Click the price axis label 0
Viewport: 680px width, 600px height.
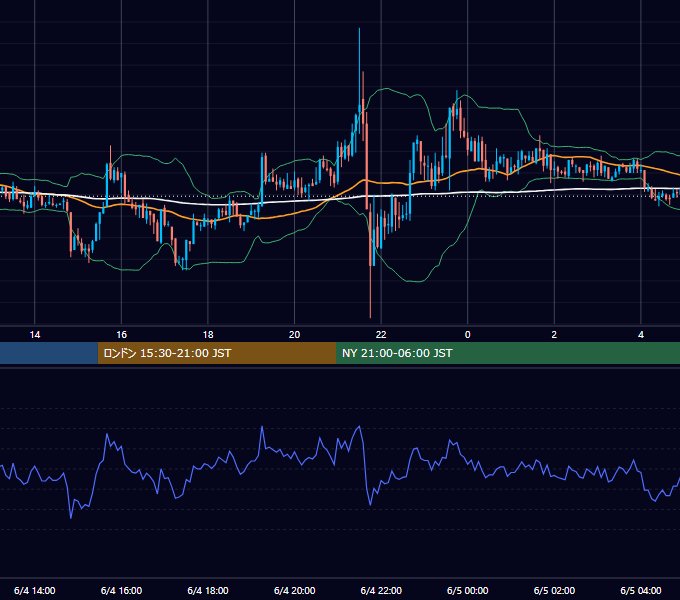click(x=468, y=335)
